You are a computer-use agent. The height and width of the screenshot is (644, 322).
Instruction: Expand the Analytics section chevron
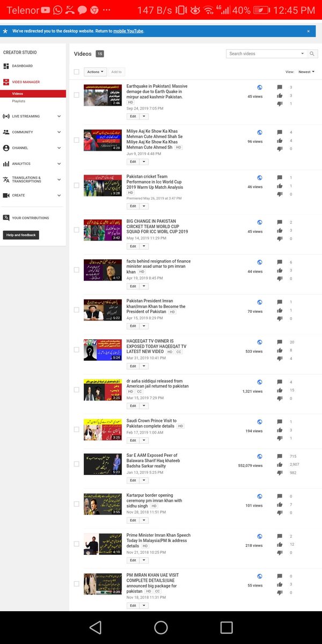coord(59,164)
